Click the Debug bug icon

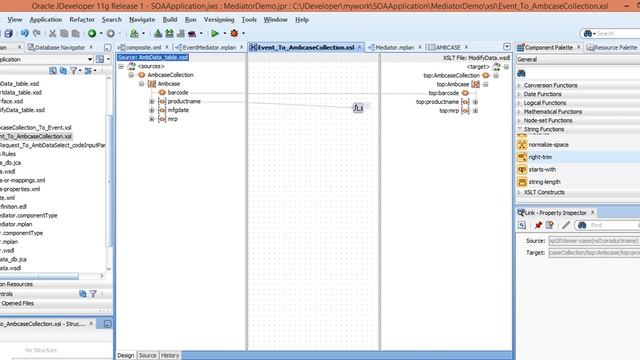234,33
